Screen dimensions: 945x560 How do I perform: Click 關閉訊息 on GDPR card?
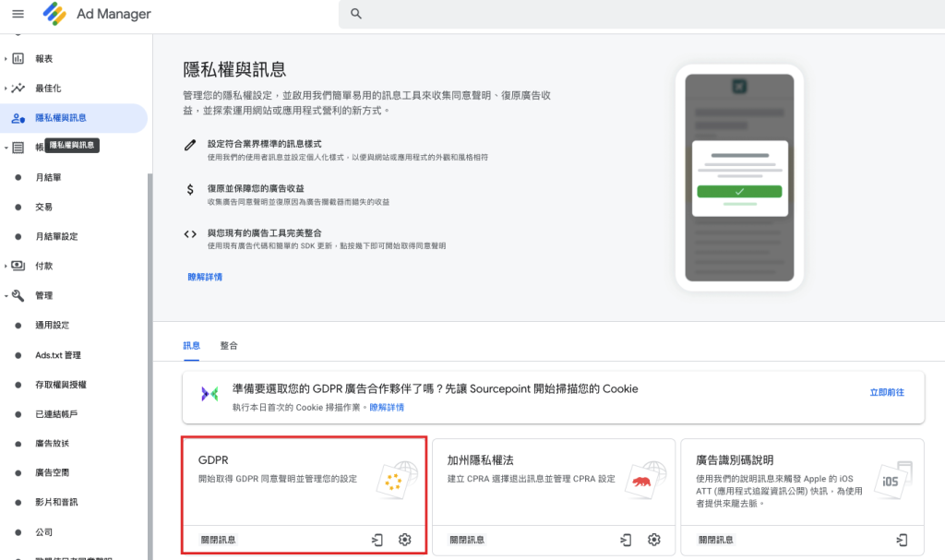coord(218,540)
